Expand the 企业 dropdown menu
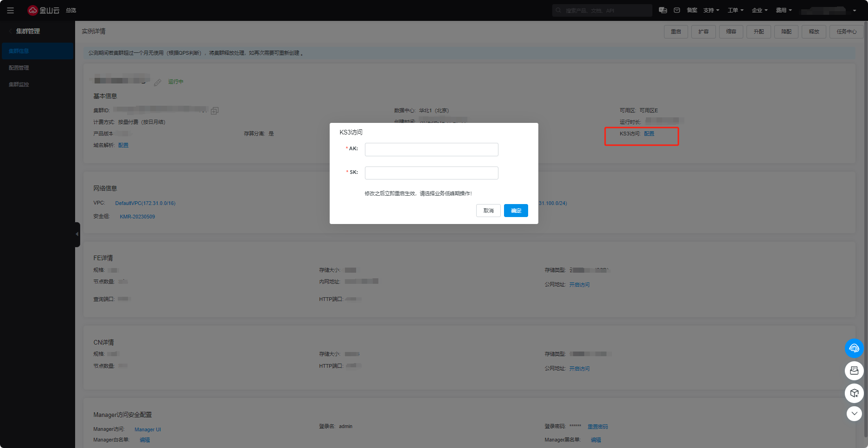Image resolution: width=868 pixels, height=448 pixels. [x=759, y=10]
